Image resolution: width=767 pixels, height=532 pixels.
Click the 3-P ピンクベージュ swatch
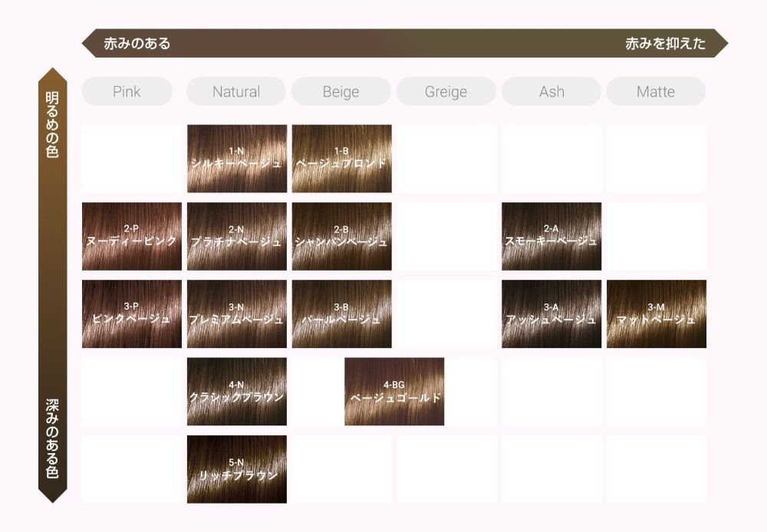[x=132, y=314]
